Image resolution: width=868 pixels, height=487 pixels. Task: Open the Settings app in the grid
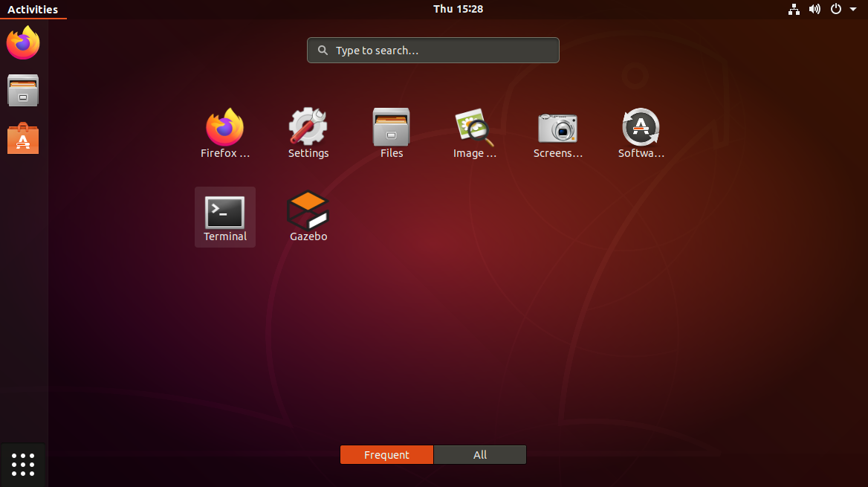(308, 134)
